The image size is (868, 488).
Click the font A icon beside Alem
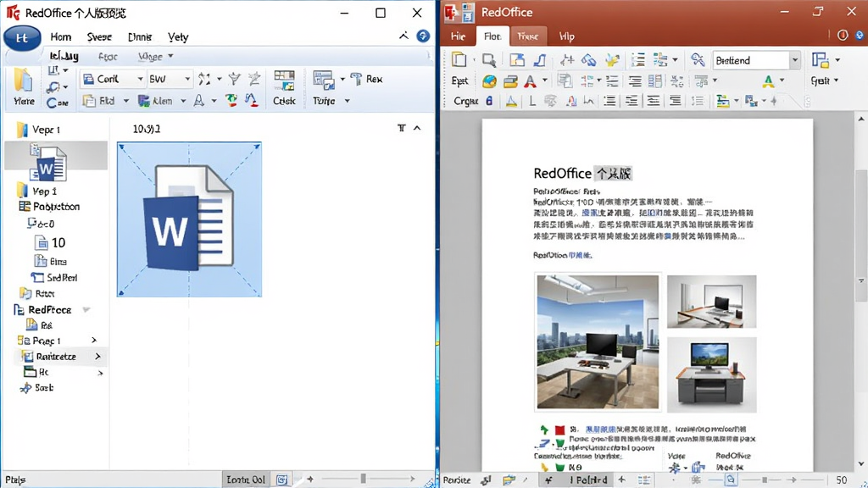[198, 101]
